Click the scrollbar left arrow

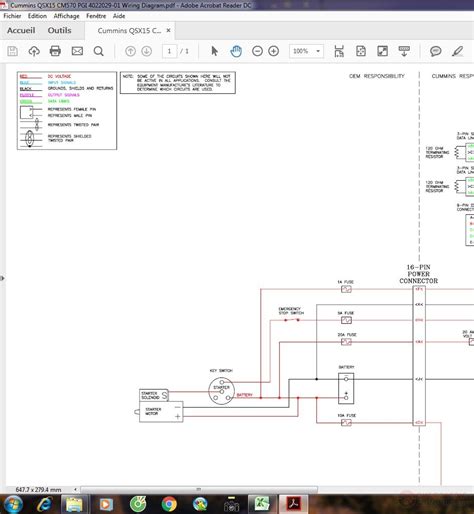click(x=76, y=490)
